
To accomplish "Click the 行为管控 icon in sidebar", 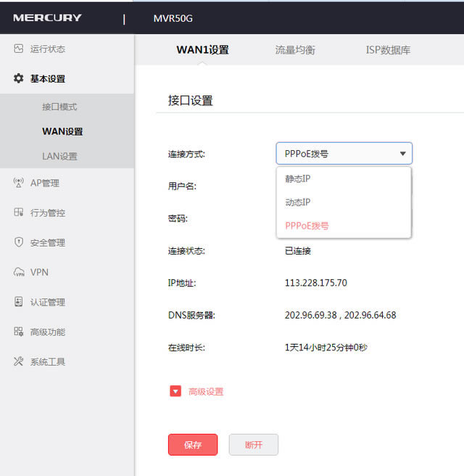I will click(19, 213).
